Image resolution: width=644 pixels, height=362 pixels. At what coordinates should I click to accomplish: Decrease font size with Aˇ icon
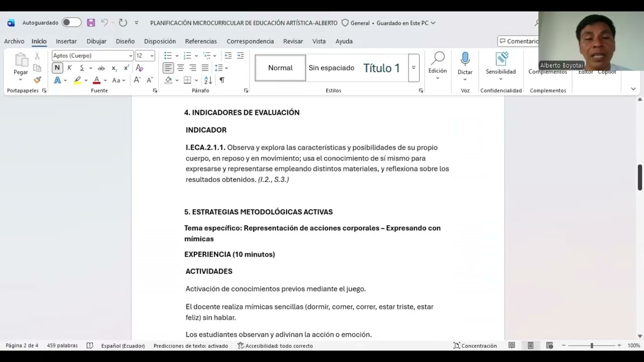click(x=149, y=80)
